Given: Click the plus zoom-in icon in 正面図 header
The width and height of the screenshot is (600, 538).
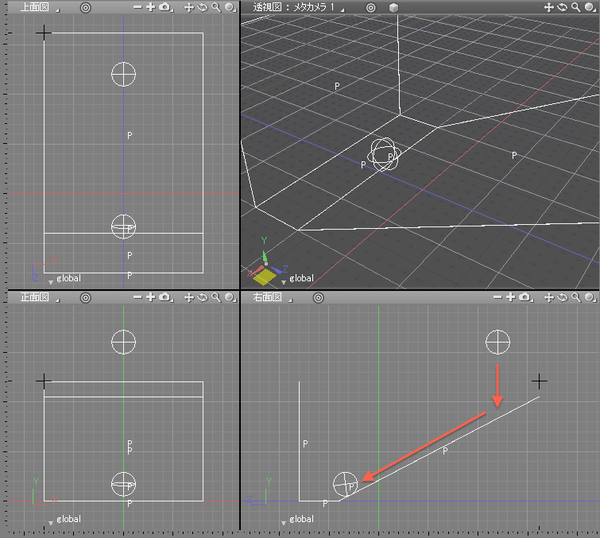Looking at the screenshot, I should pyautogui.click(x=151, y=297).
